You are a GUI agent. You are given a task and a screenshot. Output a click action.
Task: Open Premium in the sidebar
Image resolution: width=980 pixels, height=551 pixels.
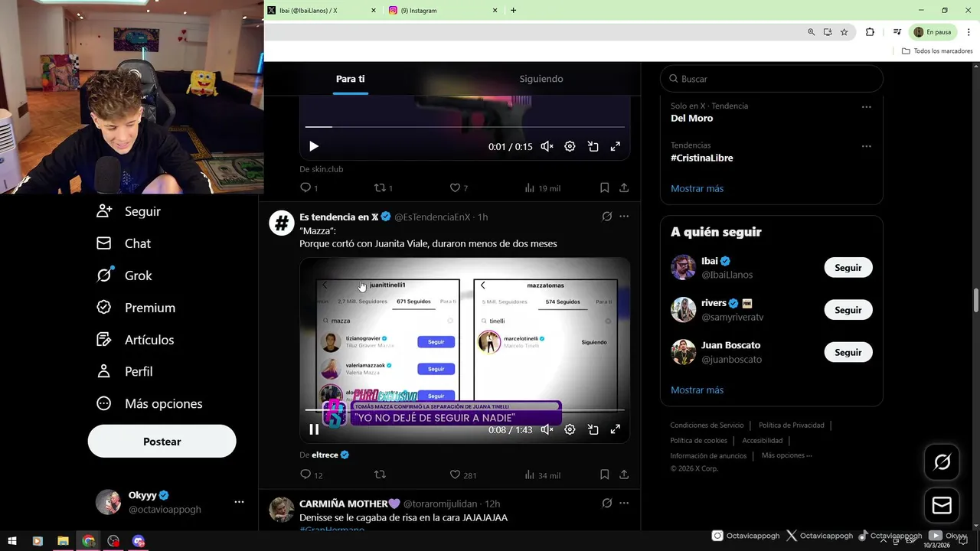tap(136, 308)
